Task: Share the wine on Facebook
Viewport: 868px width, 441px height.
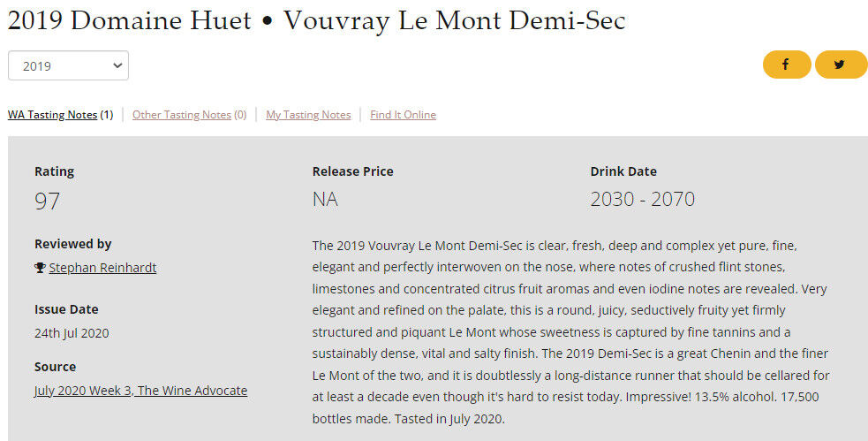Action: [x=786, y=65]
